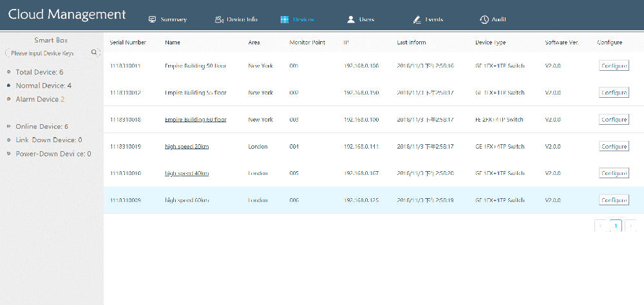Viewport: 644px width, 305px height.
Task: Click Empire Building 50 floor name
Action: coord(196,66)
